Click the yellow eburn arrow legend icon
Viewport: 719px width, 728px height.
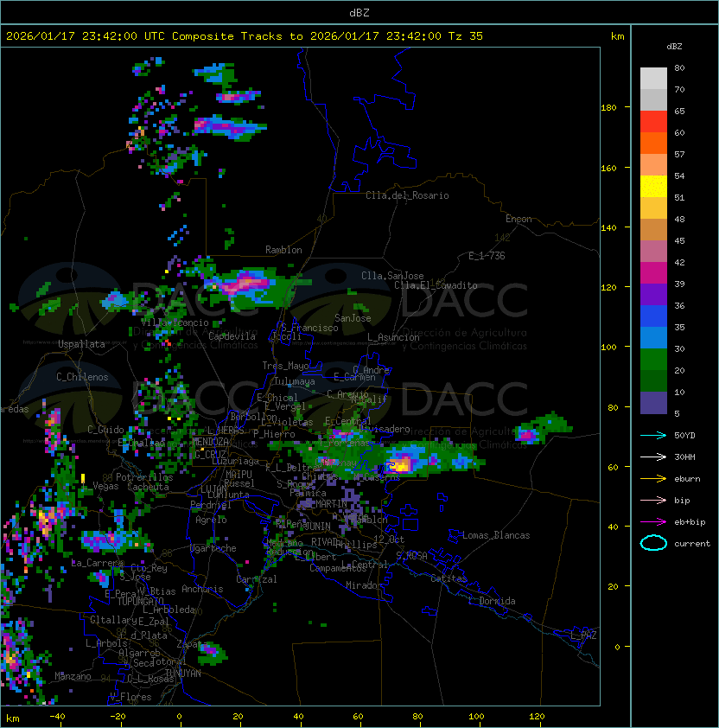click(653, 479)
